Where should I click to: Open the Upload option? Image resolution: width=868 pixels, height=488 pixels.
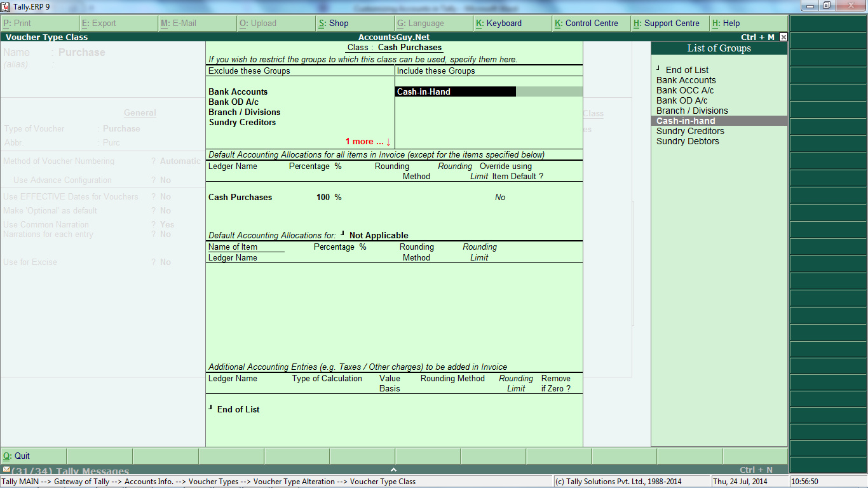[276, 24]
